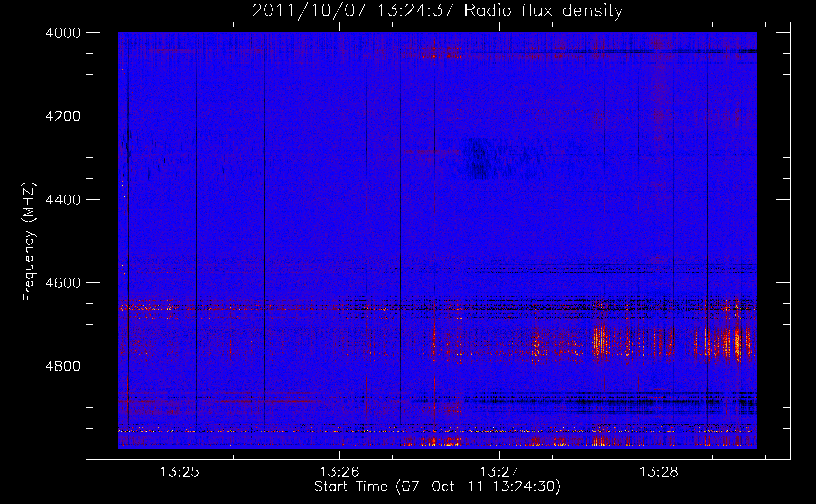Click the "Start Time (07-Oct-11 13:24:30)" label
Viewport: 816px width, 504px height.
(x=437, y=487)
